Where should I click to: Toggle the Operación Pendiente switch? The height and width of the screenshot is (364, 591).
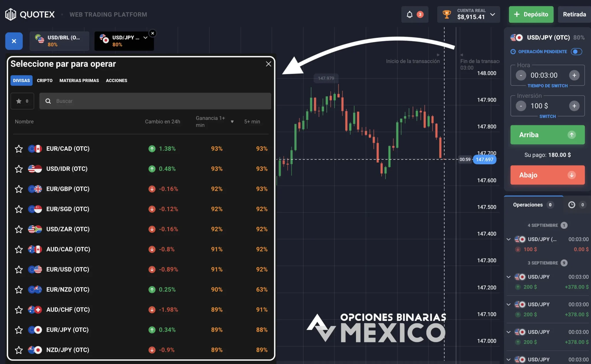tap(576, 52)
